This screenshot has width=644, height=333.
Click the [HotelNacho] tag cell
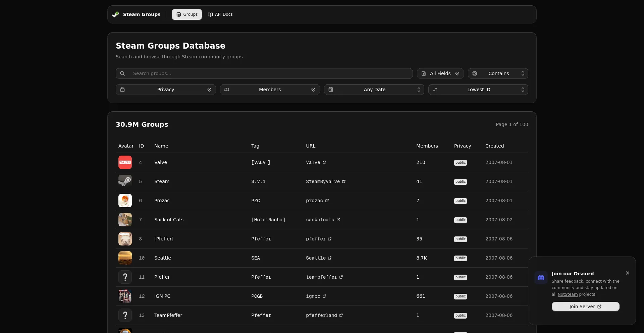pos(268,220)
